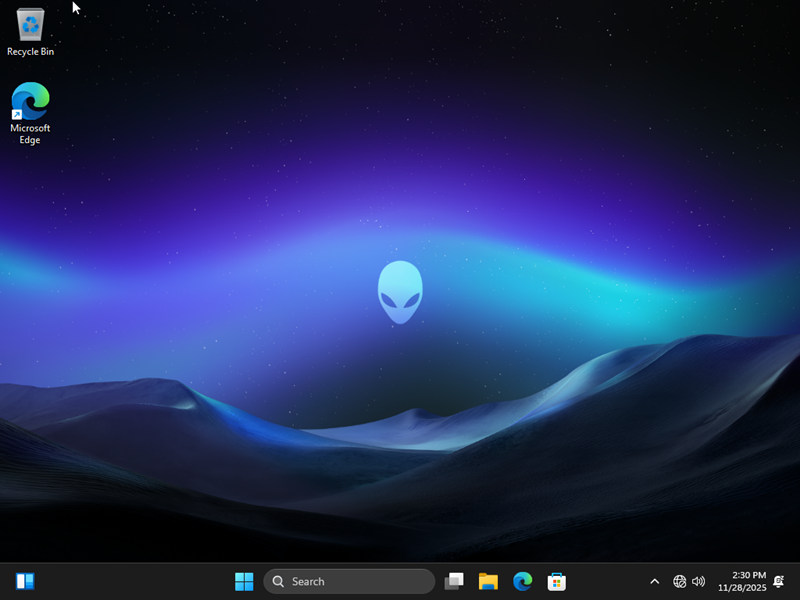The width and height of the screenshot is (800, 600).
Task: Click the Search box on the taskbar
Action: coord(350,581)
